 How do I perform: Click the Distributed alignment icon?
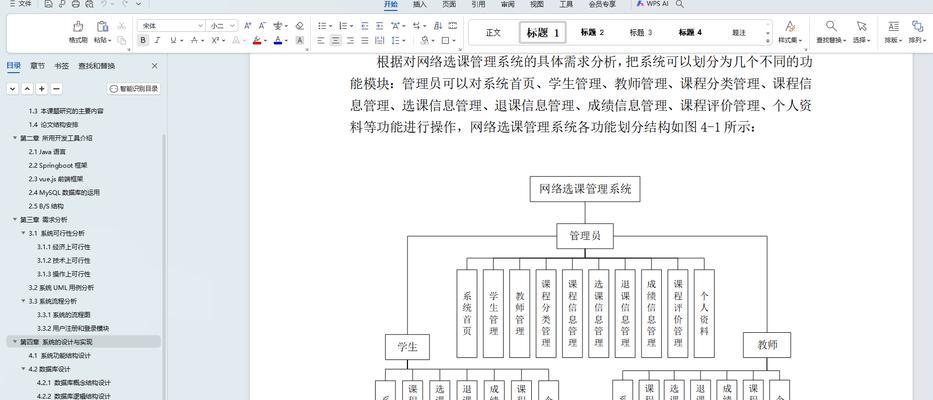click(378, 40)
